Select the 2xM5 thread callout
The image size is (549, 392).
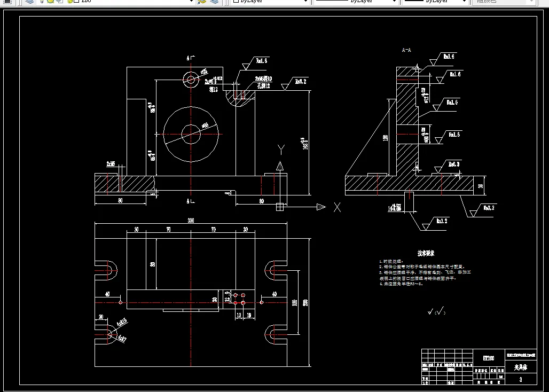point(111,163)
